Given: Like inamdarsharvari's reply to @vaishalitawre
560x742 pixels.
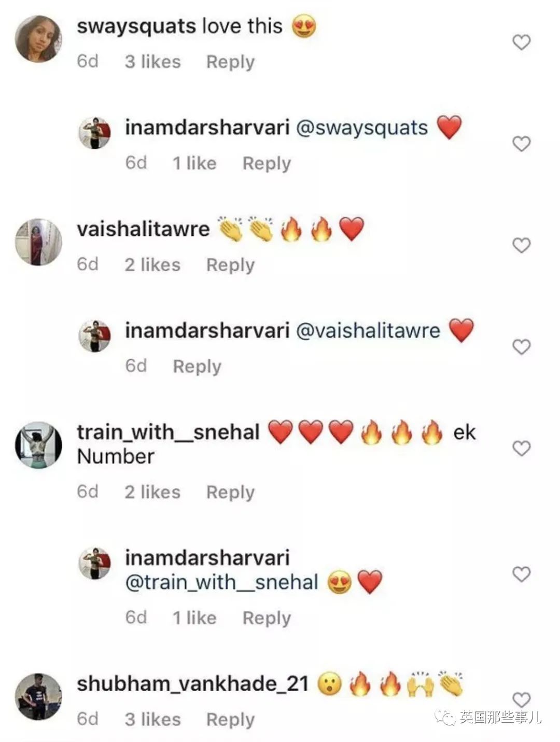Looking at the screenshot, I should click(x=521, y=346).
